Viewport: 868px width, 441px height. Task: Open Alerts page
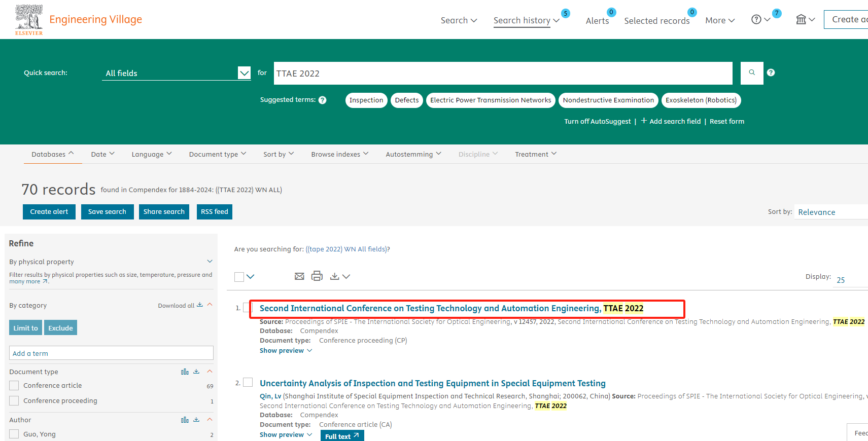pyautogui.click(x=597, y=21)
